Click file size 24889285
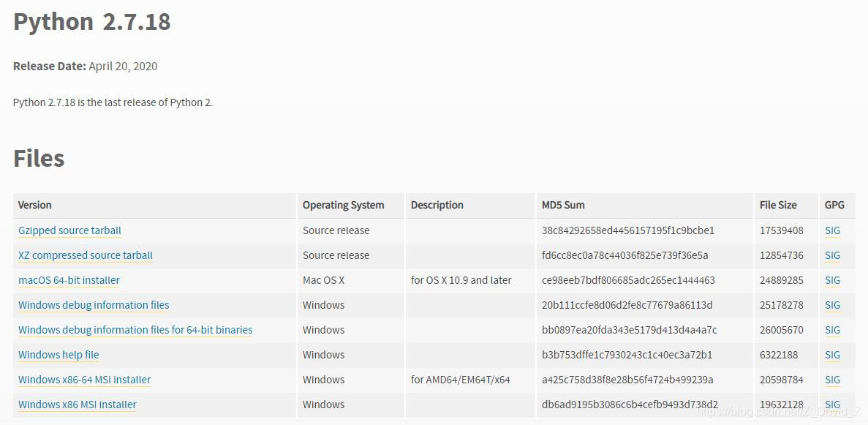 [782, 280]
